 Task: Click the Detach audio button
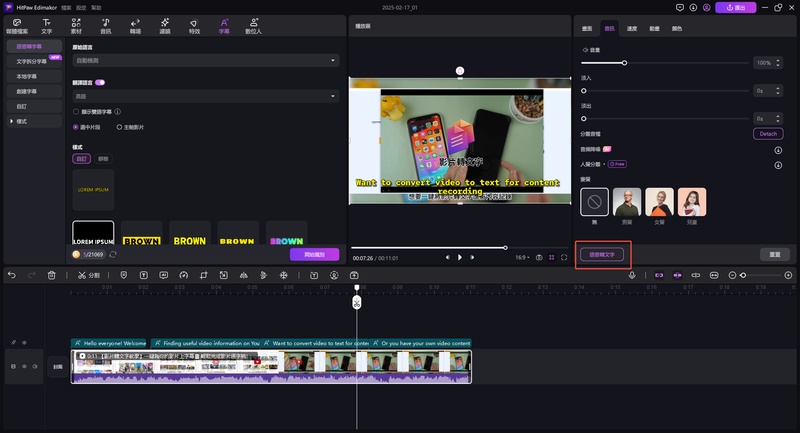click(x=768, y=134)
